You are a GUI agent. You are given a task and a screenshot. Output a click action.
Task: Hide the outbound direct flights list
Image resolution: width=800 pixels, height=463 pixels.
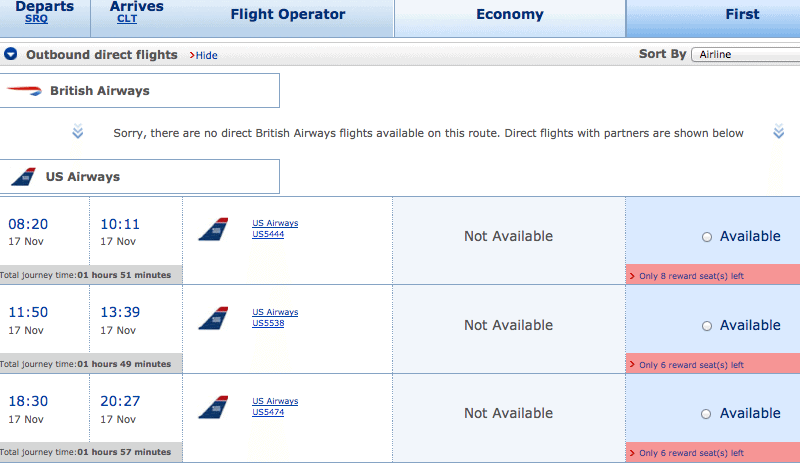coord(204,55)
